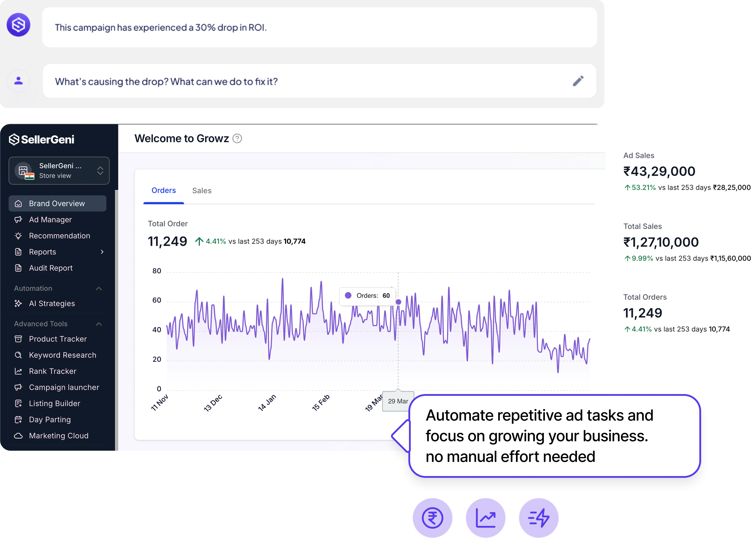Open Audit Report

51,268
